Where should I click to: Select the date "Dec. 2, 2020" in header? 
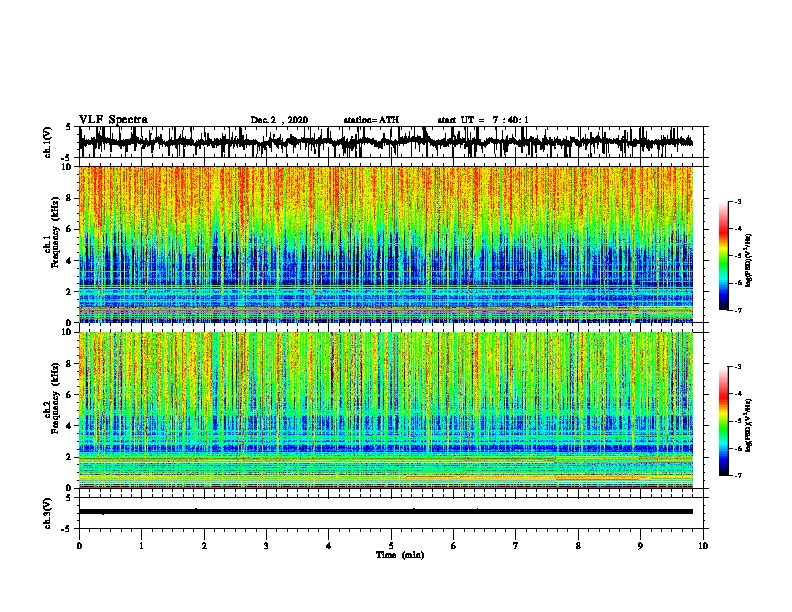point(279,120)
